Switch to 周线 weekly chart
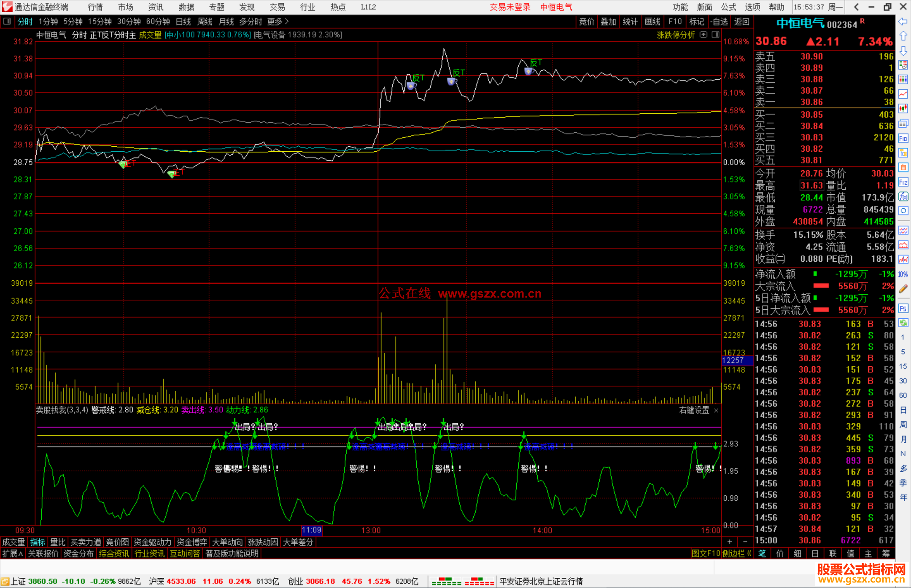The image size is (911, 588). tap(205, 21)
